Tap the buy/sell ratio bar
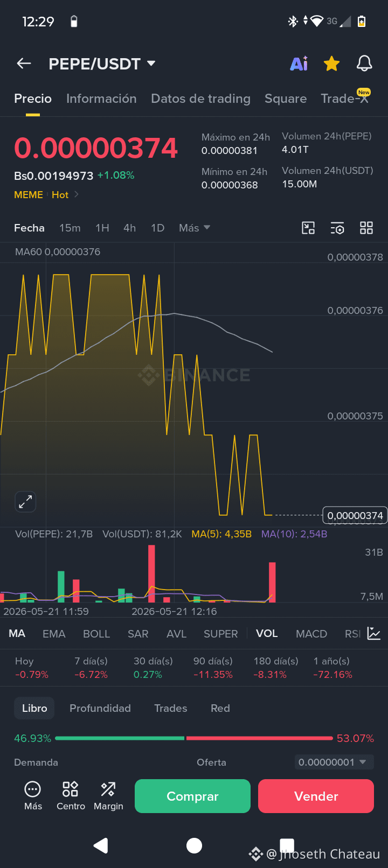 click(x=194, y=738)
